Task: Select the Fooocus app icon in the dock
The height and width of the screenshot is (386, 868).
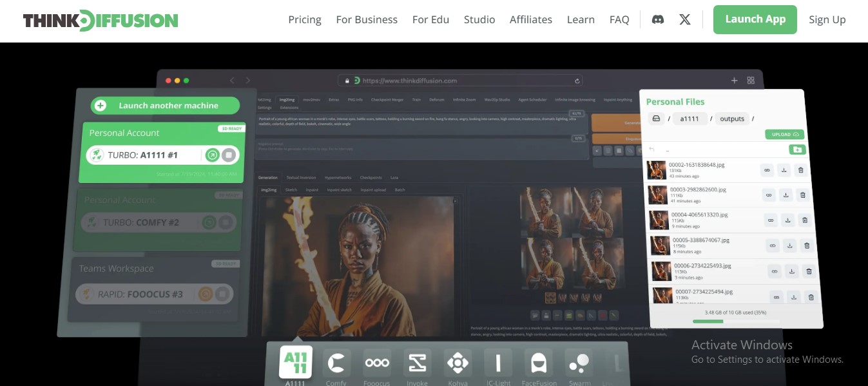Action: [377, 363]
